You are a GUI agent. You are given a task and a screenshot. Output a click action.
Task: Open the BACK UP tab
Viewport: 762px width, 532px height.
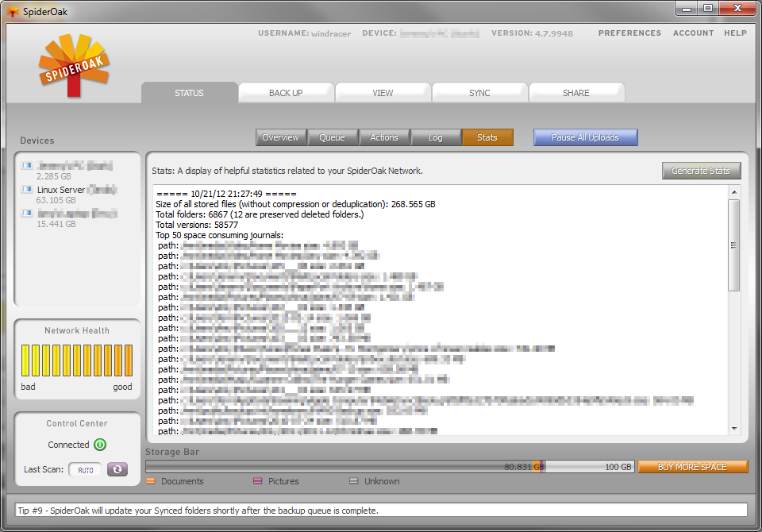click(x=286, y=93)
